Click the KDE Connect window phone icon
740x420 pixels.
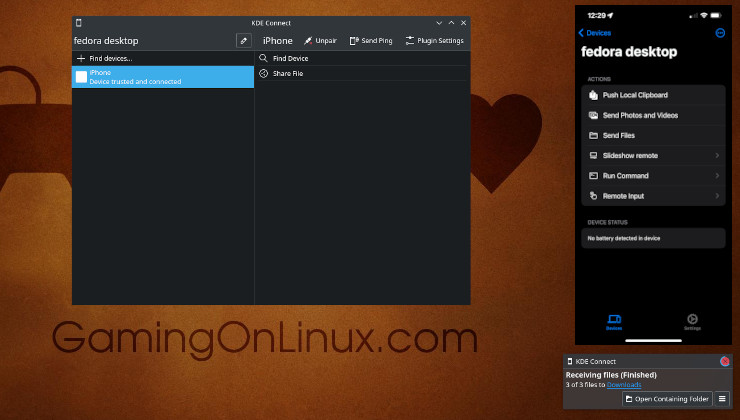(79, 23)
